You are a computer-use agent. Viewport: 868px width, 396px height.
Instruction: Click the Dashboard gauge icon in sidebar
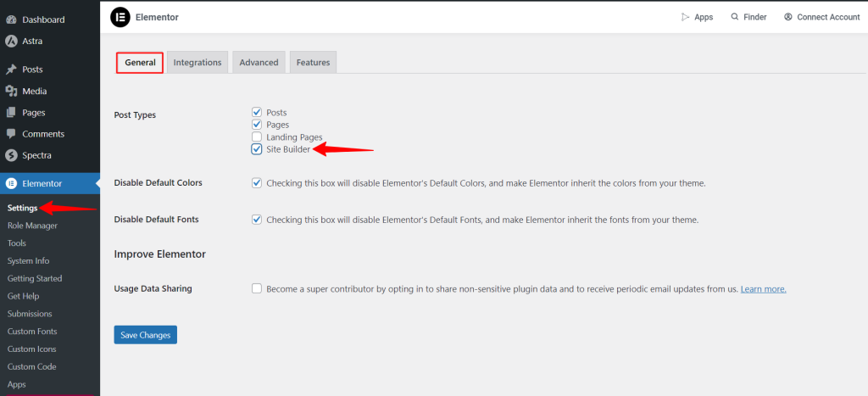[x=10, y=20]
